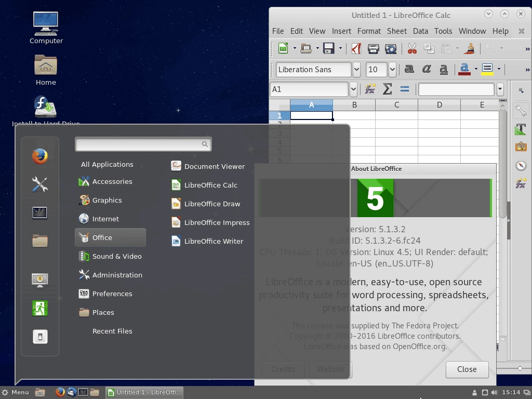Export directly as PDF from Calc toolbar
The width and height of the screenshot is (532, 399).
[356, 48]
